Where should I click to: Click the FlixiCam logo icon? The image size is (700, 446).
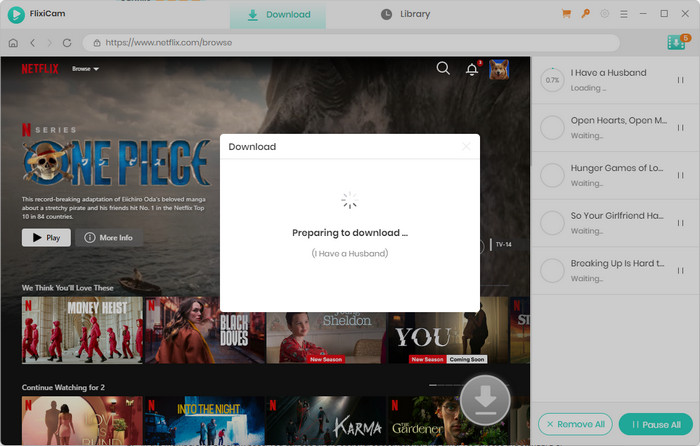coord(16,14)
